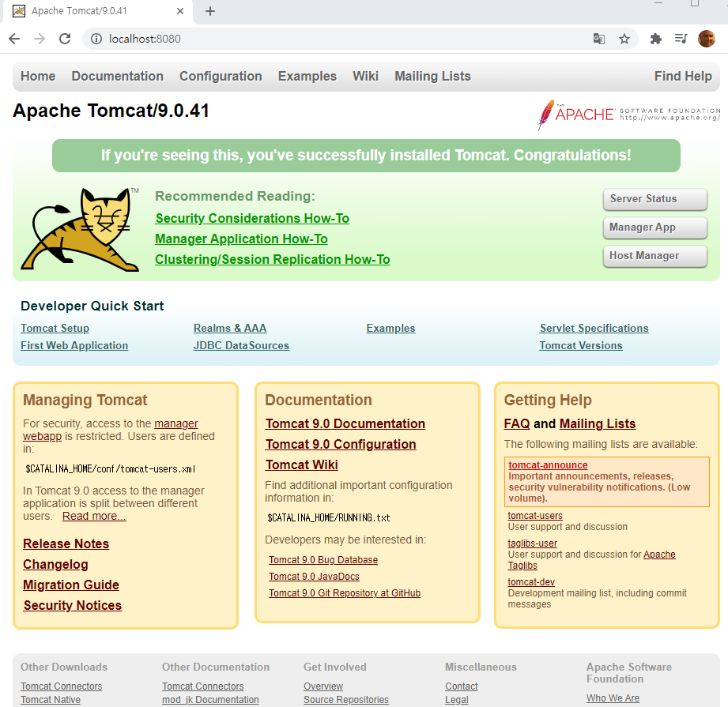Open Examples link under Developer Quick Start
The image size is (728, 707).
[390, 329]
